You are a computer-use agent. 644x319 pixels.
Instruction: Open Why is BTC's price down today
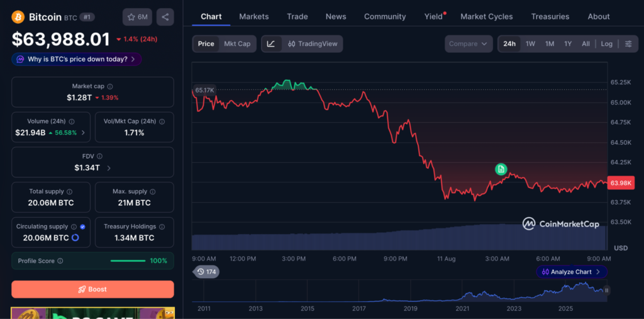(77, 59)
